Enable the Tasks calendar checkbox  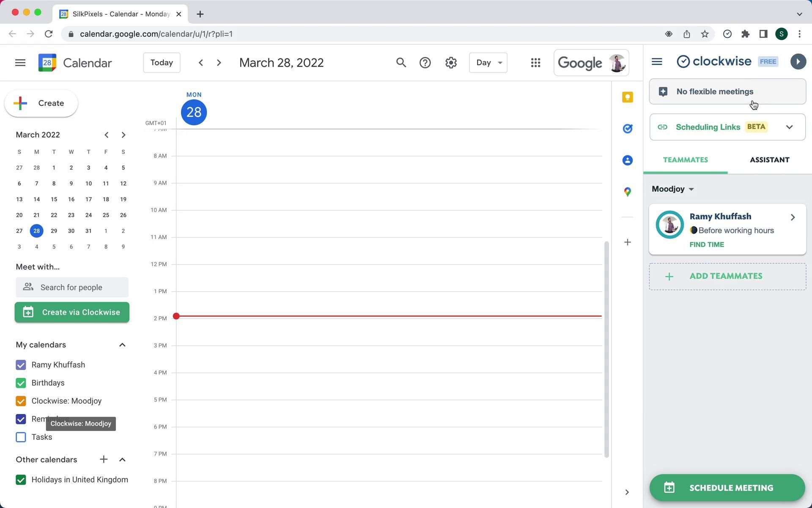coord(21,437)
